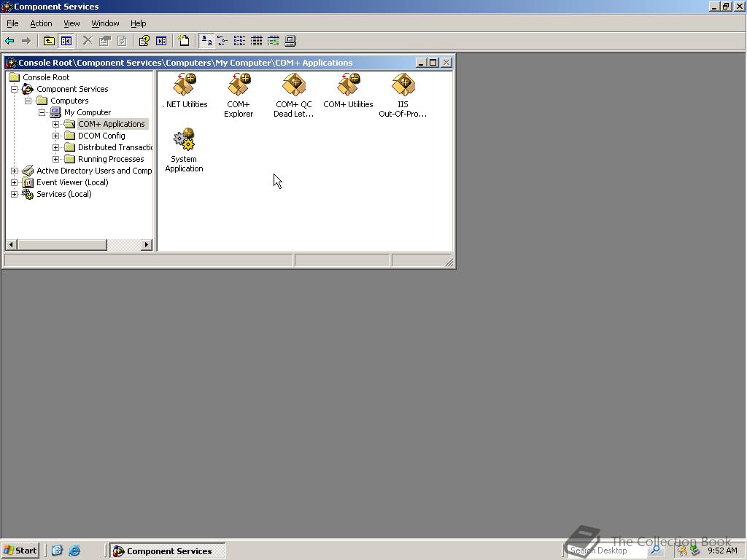The width and height of the screenshot is (747, 560).
Task: Expand the COM+ Applications node
Action: click(55, 124)
